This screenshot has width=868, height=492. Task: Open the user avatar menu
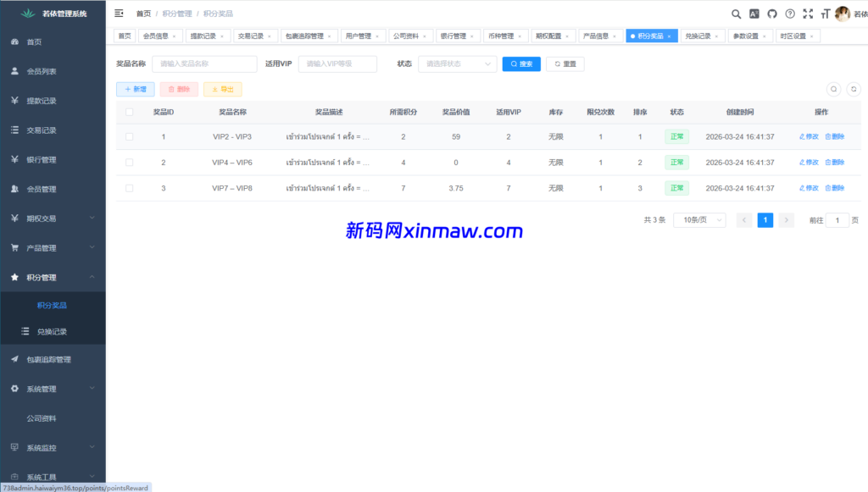tap(843, 14)
